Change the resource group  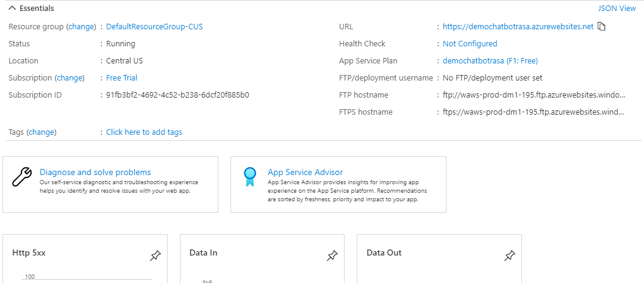coord(81,27)
